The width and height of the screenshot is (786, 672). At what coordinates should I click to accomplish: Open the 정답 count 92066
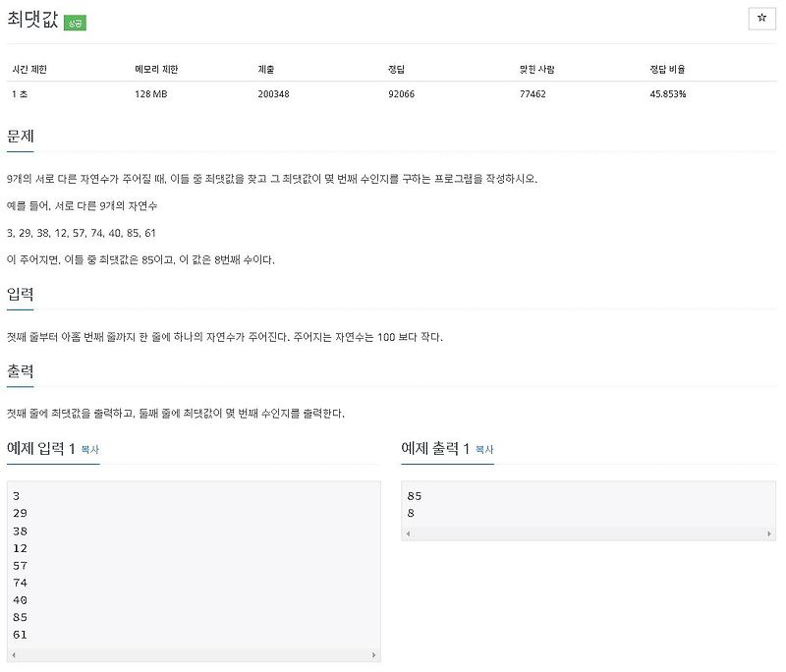click(x=402, y=95)
